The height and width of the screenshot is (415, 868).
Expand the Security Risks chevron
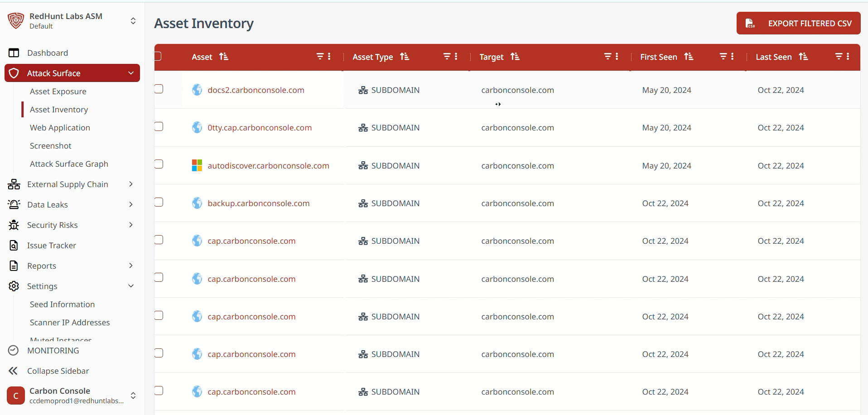(x=131, y=225)
